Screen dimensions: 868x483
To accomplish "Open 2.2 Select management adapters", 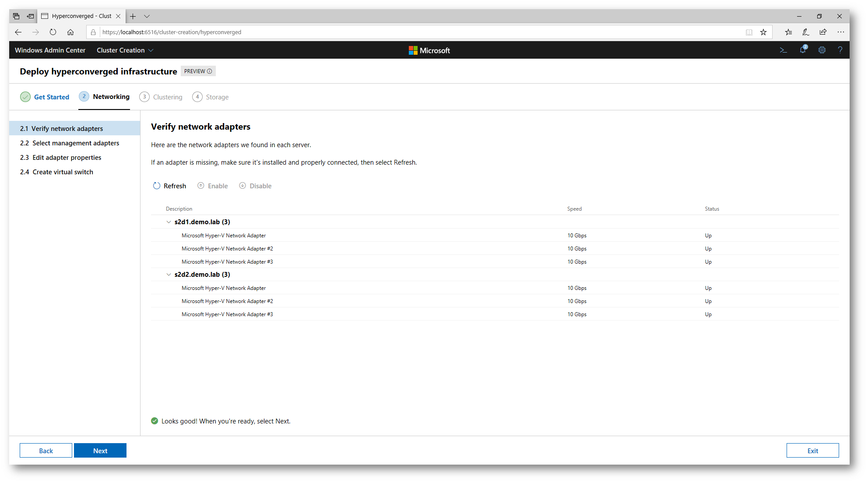I will (x=75, y=143).
